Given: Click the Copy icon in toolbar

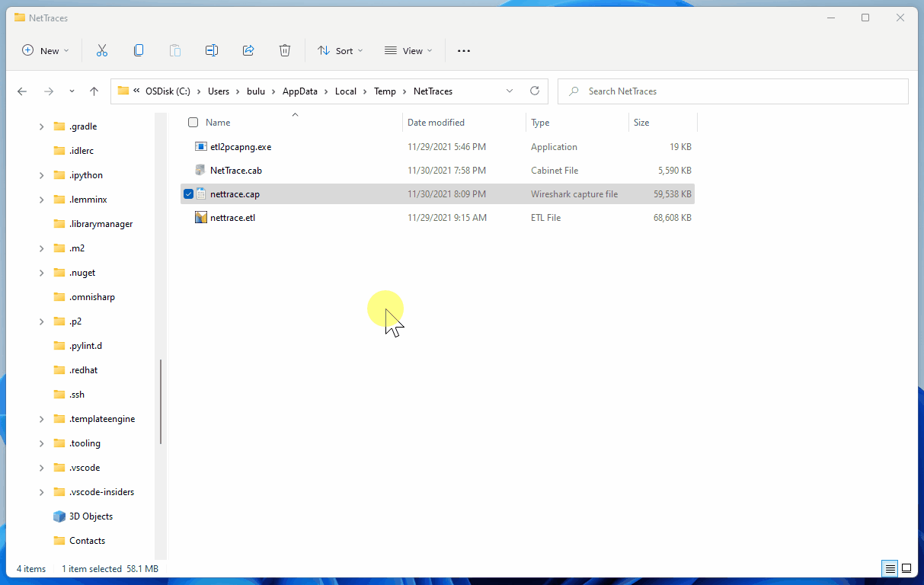Looking at the screenshot, I should 139,50.
